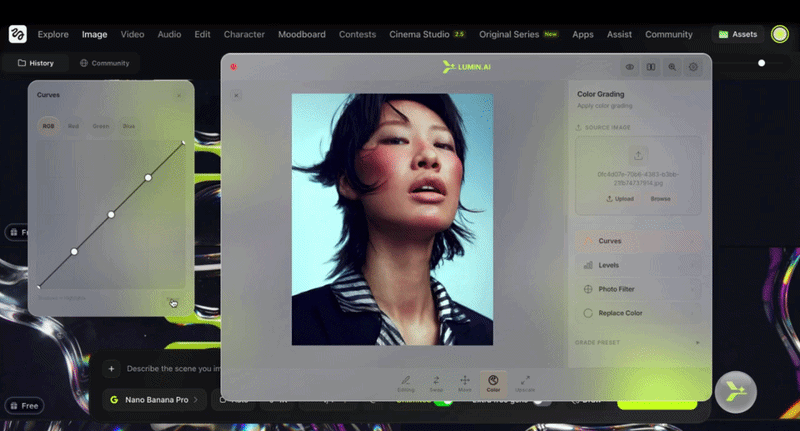
Task: Open the Photo Filter adjustment row
Action: [638, 289]
